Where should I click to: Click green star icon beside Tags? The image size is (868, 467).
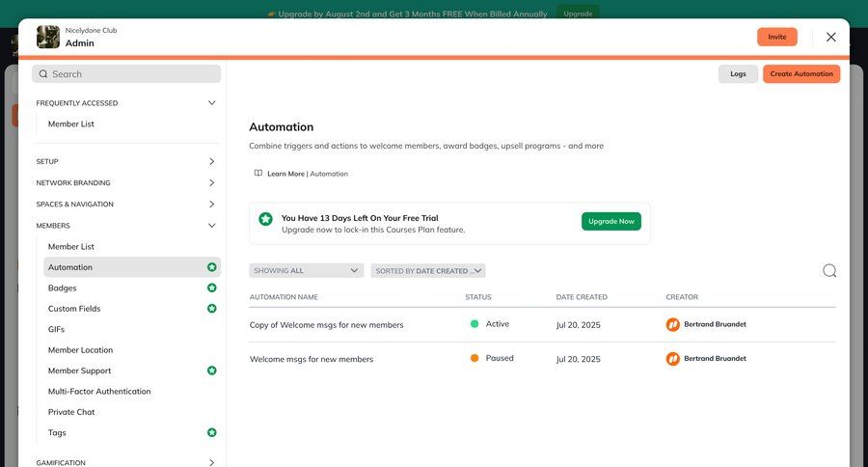tap(211, 432)
